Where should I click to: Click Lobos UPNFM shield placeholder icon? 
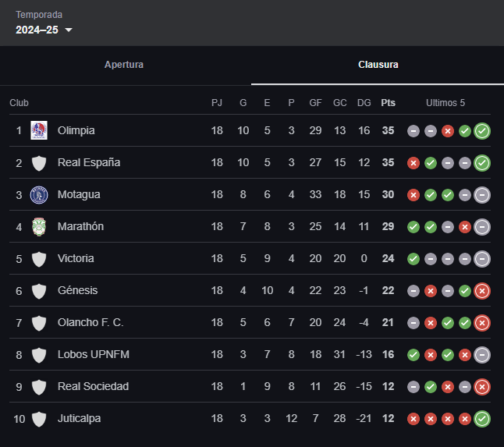(38, 354)
